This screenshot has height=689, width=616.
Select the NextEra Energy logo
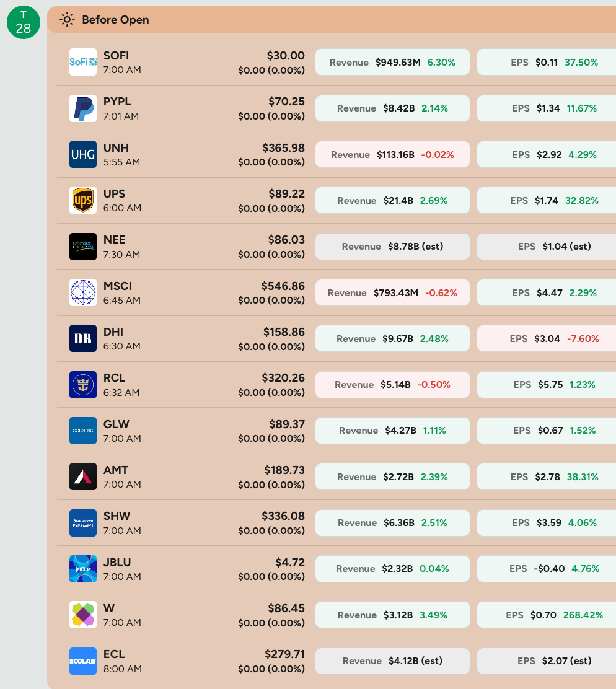[x=83, y=247]
